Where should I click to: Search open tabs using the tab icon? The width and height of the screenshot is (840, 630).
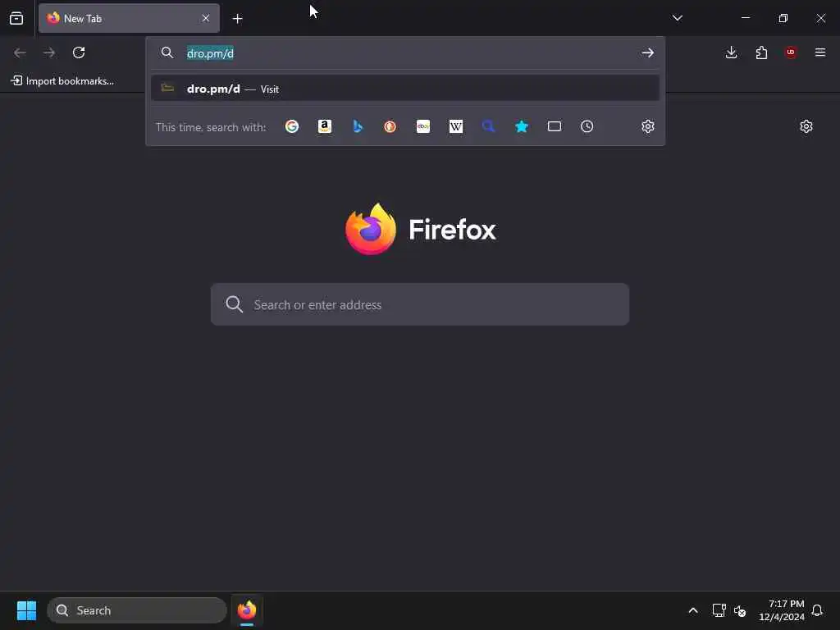pos(555,126)
